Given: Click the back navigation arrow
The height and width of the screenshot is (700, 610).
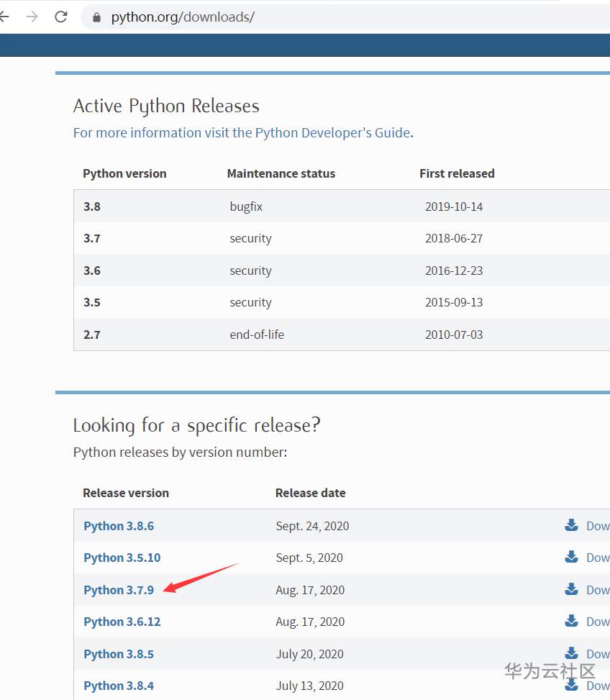Looking at the screenshot, I should point(5,17).
